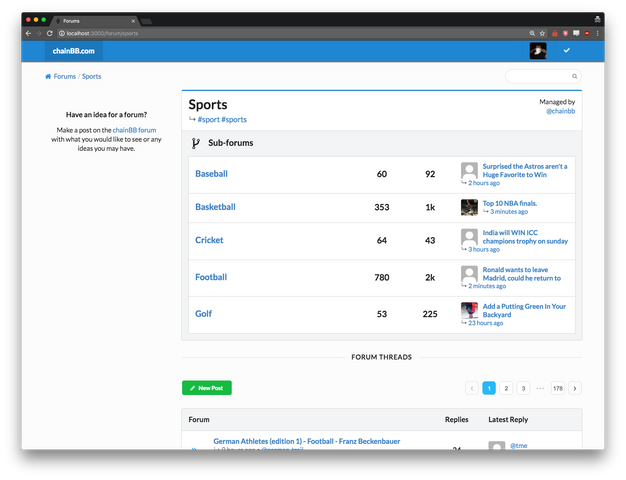Open the Golf sub-forum
This screenshot has height=480, width=626.
[x=203, y=314]
